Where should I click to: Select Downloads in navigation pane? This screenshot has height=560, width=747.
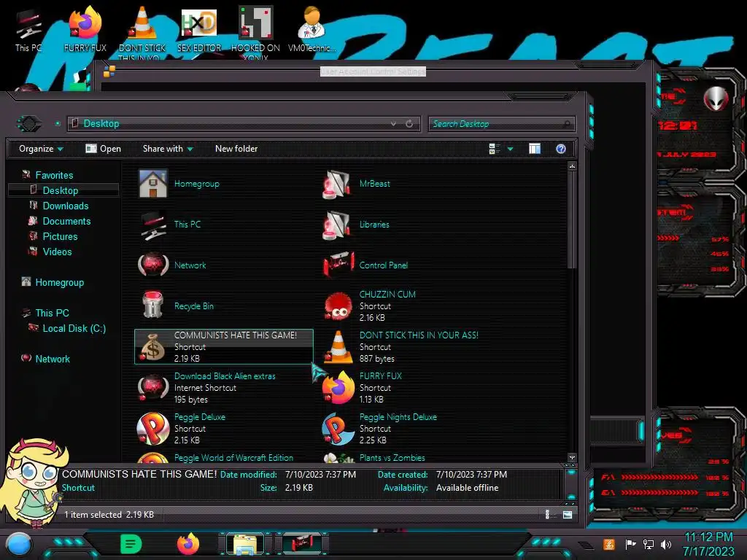coord(65,206)
